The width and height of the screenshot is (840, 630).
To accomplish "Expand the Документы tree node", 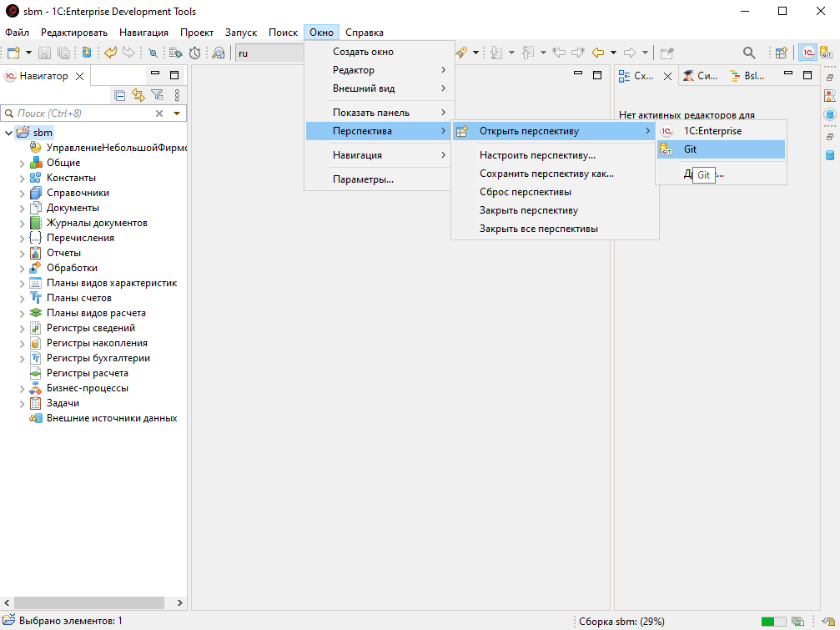I will (23, 208).
